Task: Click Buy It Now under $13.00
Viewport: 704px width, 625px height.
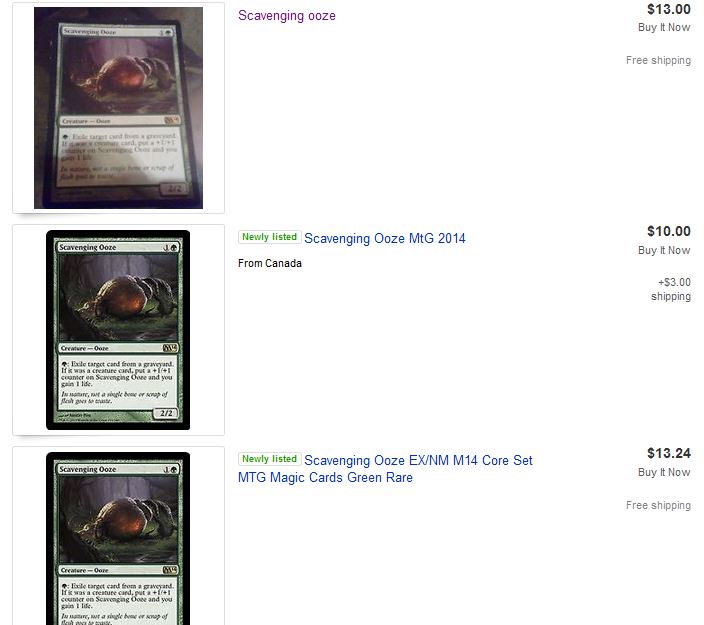Action: (664, 27)
